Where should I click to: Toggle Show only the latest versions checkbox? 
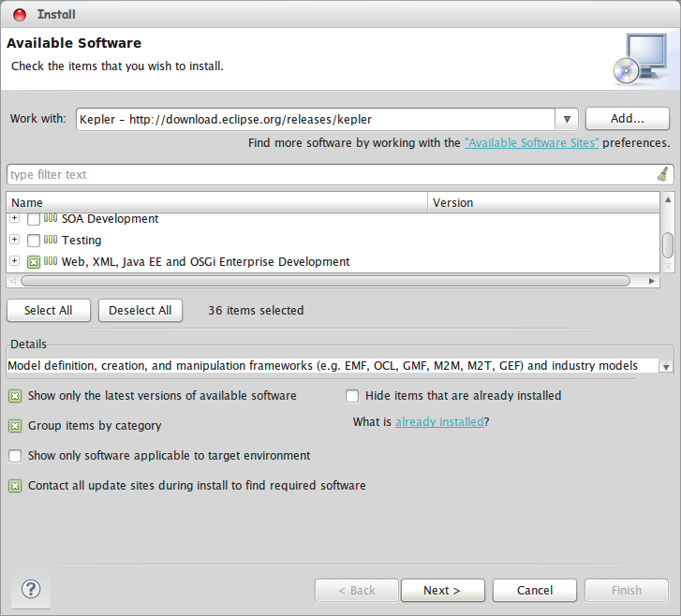point(15,396)
